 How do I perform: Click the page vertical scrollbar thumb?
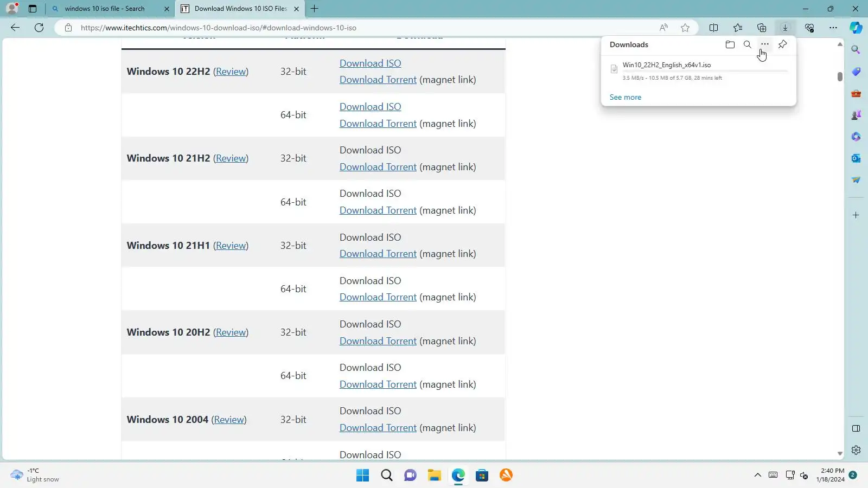pyautogui.click(x=840, y=76)
